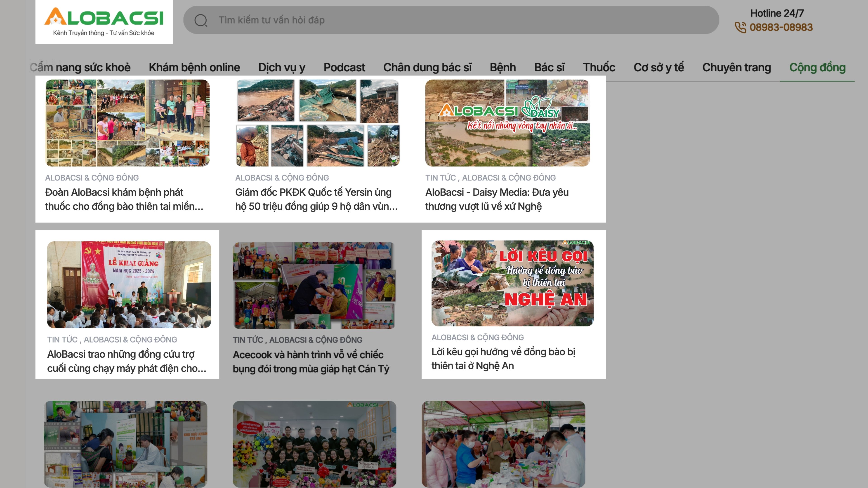Viewport: 868px width, 488px height.
Task: Open the Lễ khai giảng ceremony thumbnail
Action: 129,285
